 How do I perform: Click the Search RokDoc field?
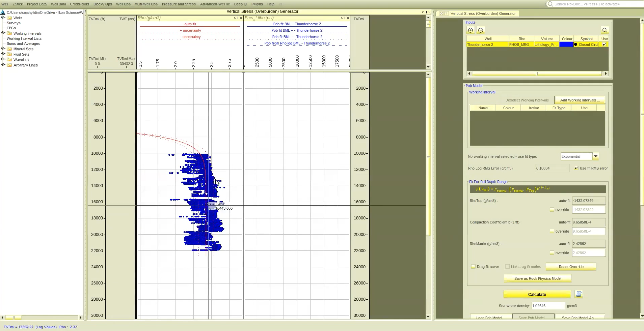[595, 4]
